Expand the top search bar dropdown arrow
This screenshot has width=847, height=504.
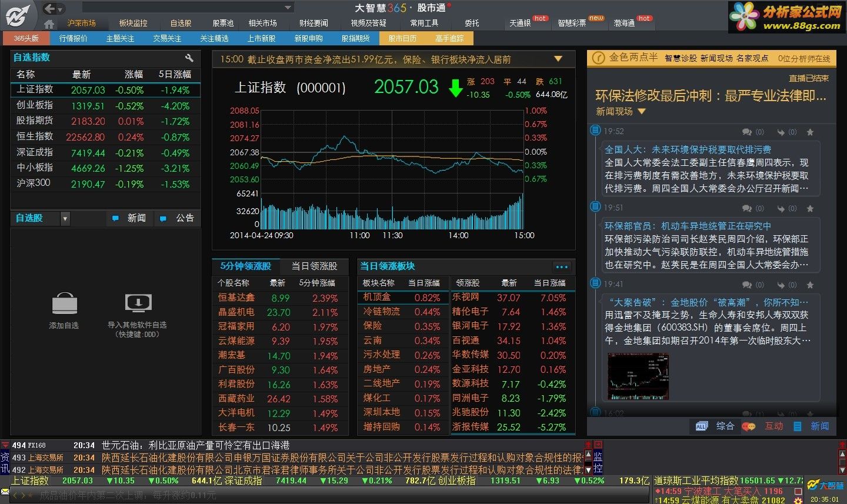pyautogui.click(x=288, y=8)
